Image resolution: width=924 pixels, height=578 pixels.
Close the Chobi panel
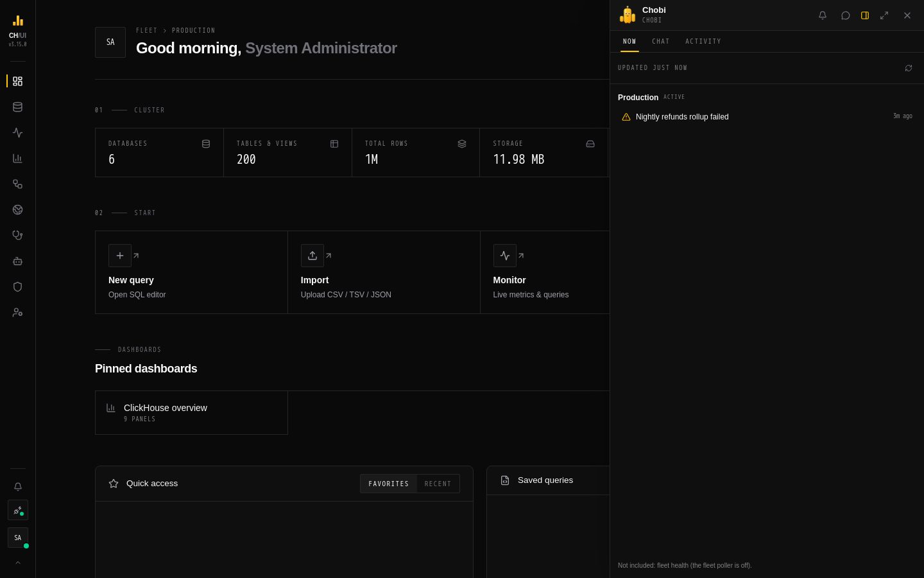[907, 15]
